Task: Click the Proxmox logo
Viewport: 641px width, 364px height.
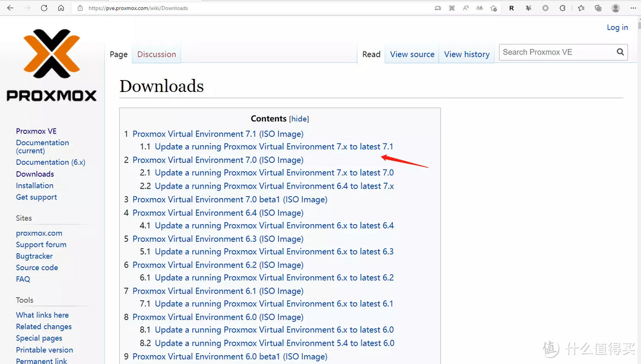Action: pyautogui.click(x=52, y=65)
